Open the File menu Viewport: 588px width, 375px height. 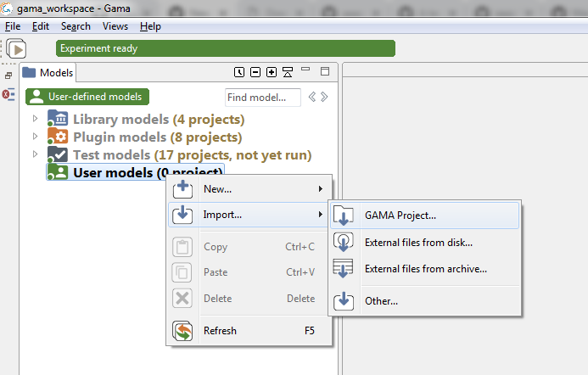click(13, 26)
